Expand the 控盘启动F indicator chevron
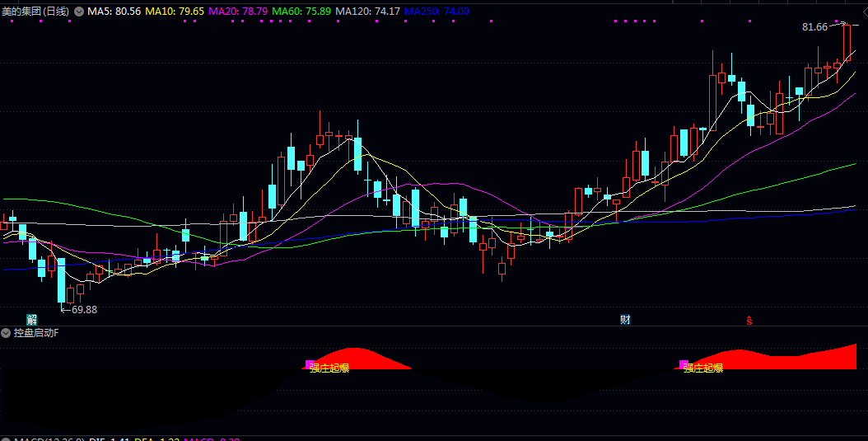868x441 pixels. tap(6, 333)
